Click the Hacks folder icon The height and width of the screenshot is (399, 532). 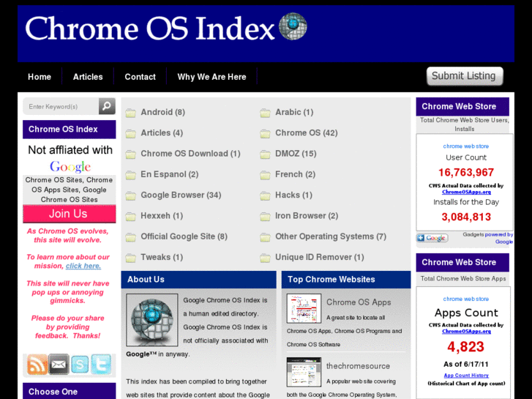coord(265,195)
